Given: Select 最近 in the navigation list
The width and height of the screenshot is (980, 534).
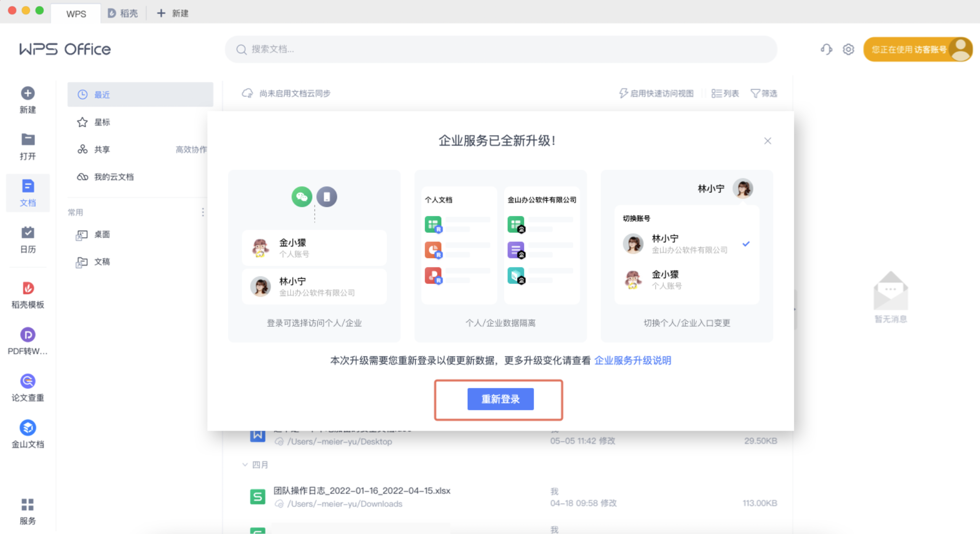Looking at the screenshot, I should coord(140,95).
